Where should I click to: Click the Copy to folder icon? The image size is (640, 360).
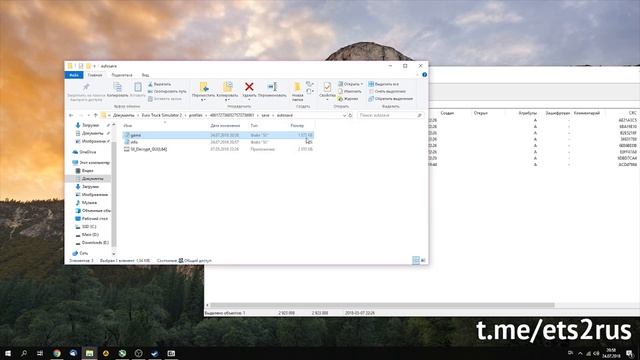(227, 87)
